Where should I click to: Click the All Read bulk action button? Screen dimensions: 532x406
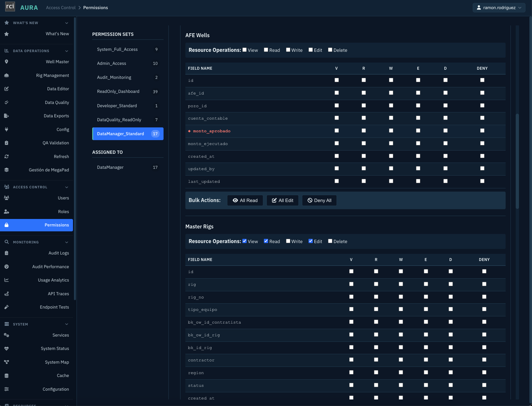point(245,200)
